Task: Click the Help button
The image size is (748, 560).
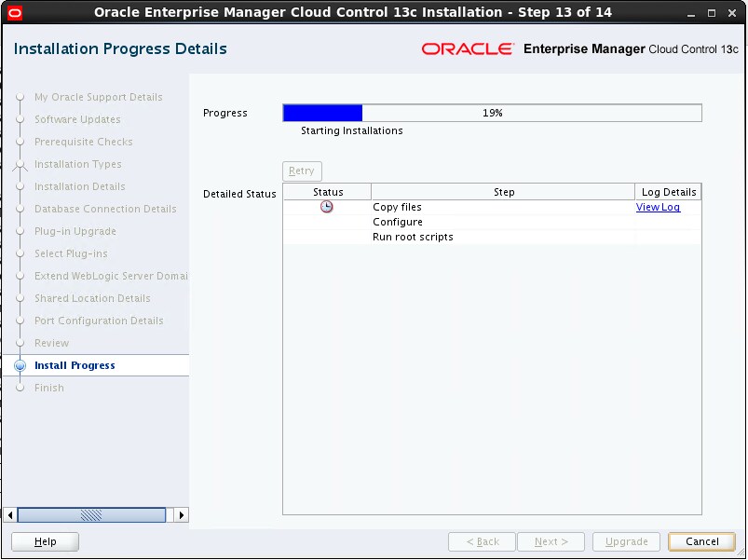Action: tap(44, 541)
